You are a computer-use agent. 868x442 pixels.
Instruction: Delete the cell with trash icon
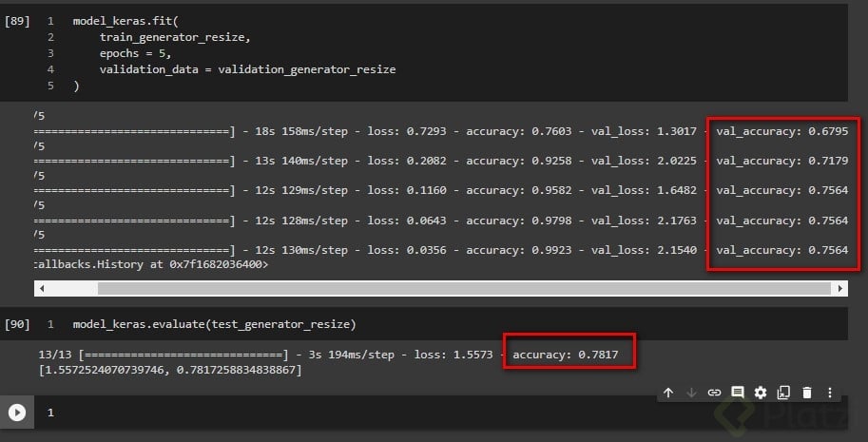coord(807,393)
